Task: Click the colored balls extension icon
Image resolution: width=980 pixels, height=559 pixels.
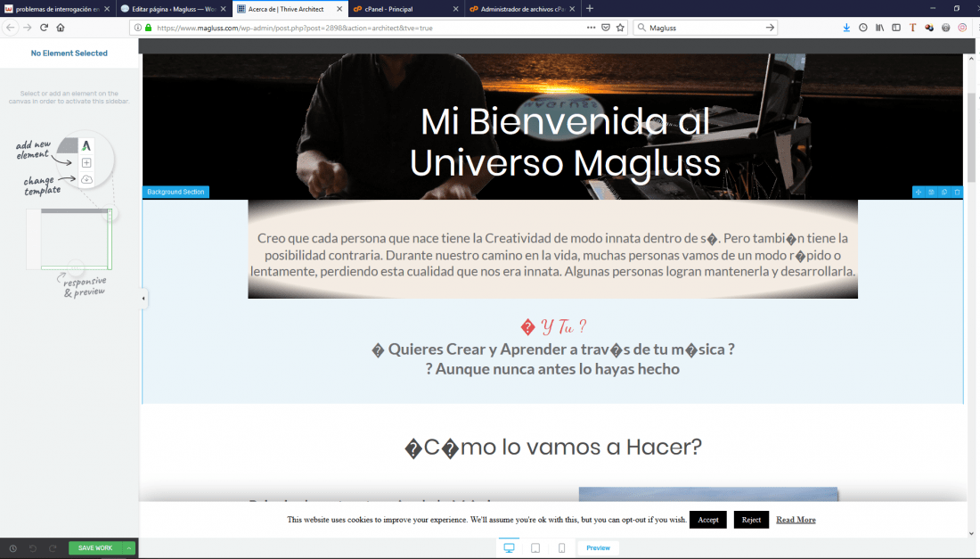Action: pos(929,28)
